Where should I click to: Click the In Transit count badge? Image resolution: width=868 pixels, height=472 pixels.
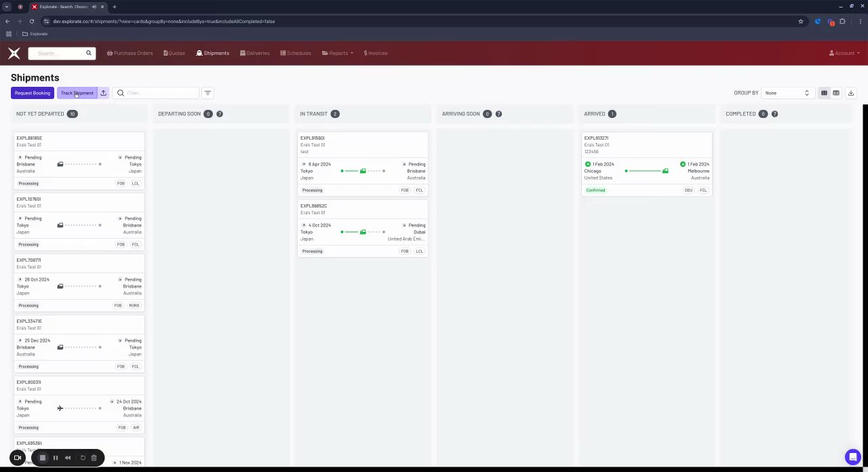[335, 114]
